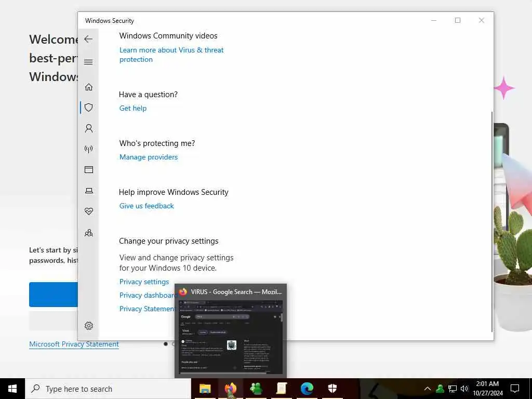
Task: Click the green people app taskbar icon
Action: 256,389
